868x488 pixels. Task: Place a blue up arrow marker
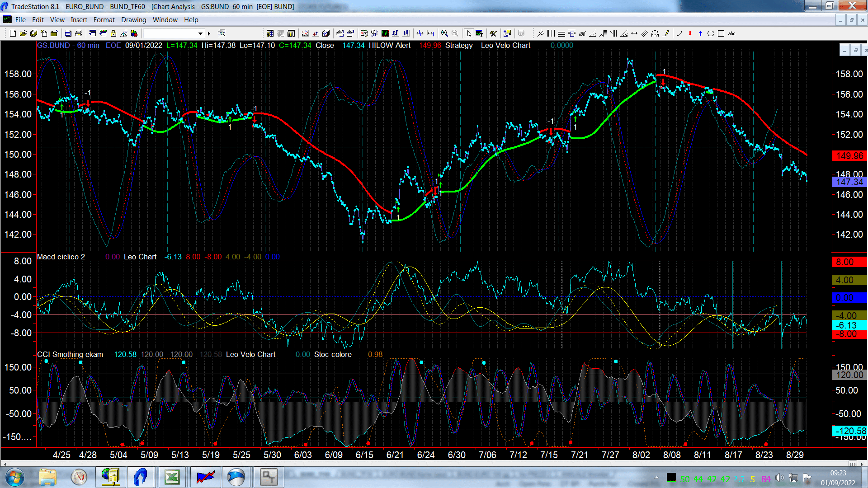pos(700,33)
